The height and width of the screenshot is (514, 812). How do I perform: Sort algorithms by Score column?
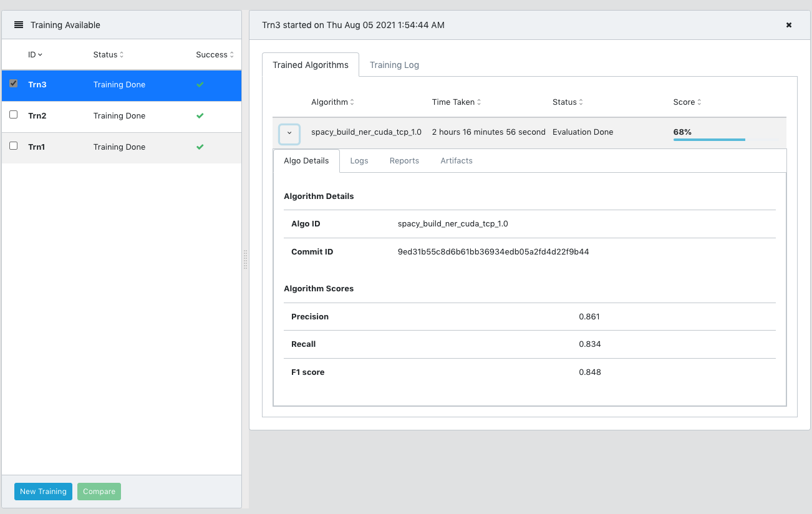tap(687, 102)
